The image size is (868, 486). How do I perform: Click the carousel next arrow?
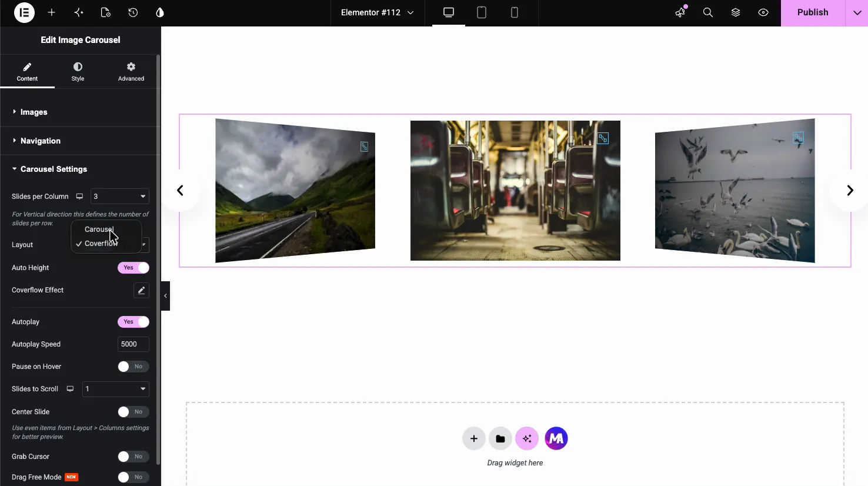[850, 191]
